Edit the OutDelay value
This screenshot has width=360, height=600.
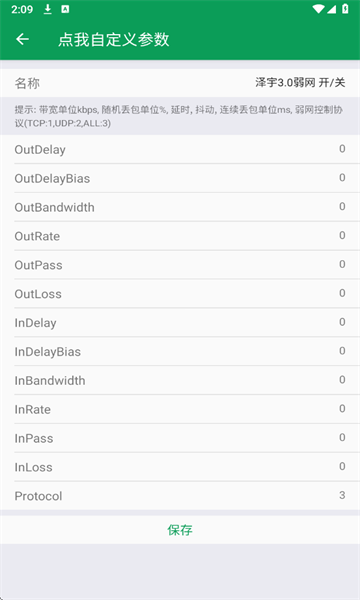coord(342,148)
